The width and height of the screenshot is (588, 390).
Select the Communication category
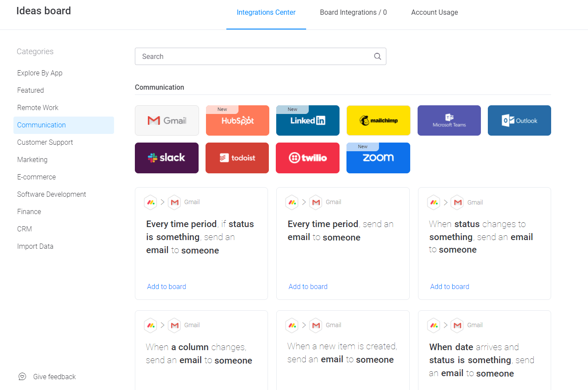(x=64, y=125)
